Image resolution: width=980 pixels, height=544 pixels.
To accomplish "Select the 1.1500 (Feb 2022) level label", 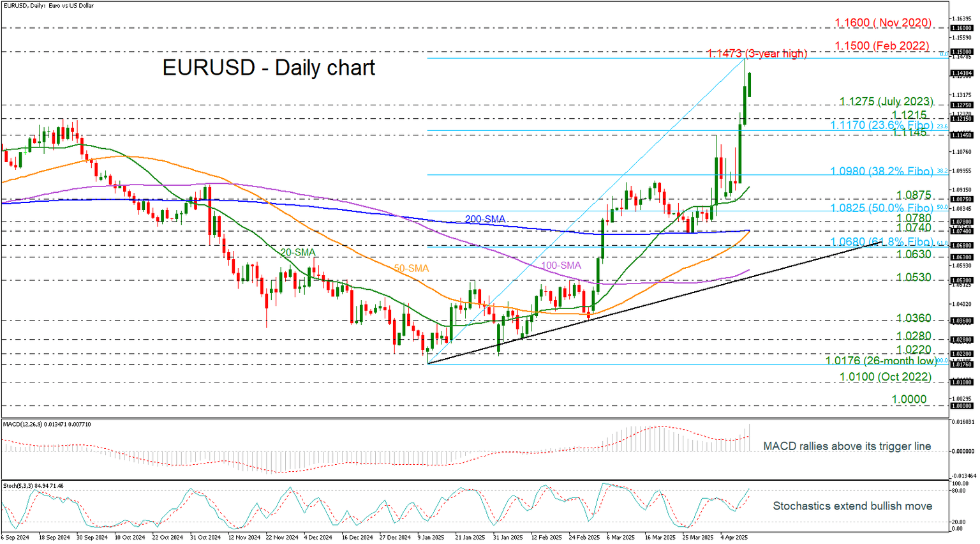I will 882,45.
